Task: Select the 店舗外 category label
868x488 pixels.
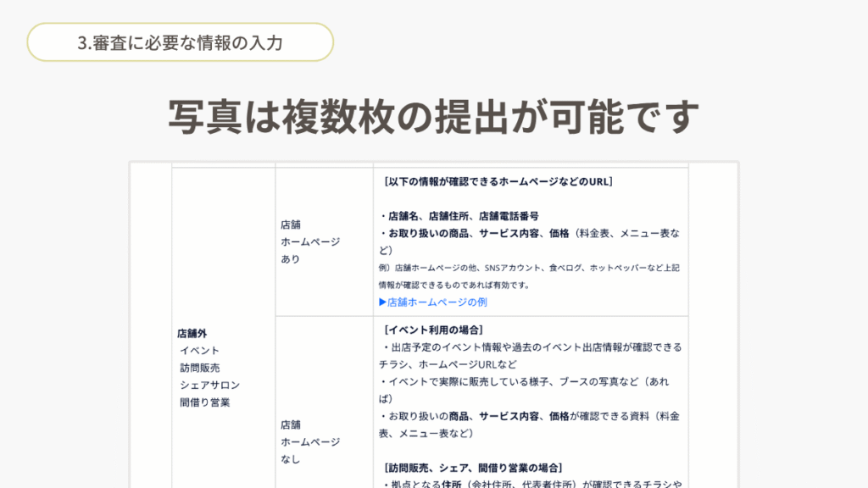Action: pos(192,333)
